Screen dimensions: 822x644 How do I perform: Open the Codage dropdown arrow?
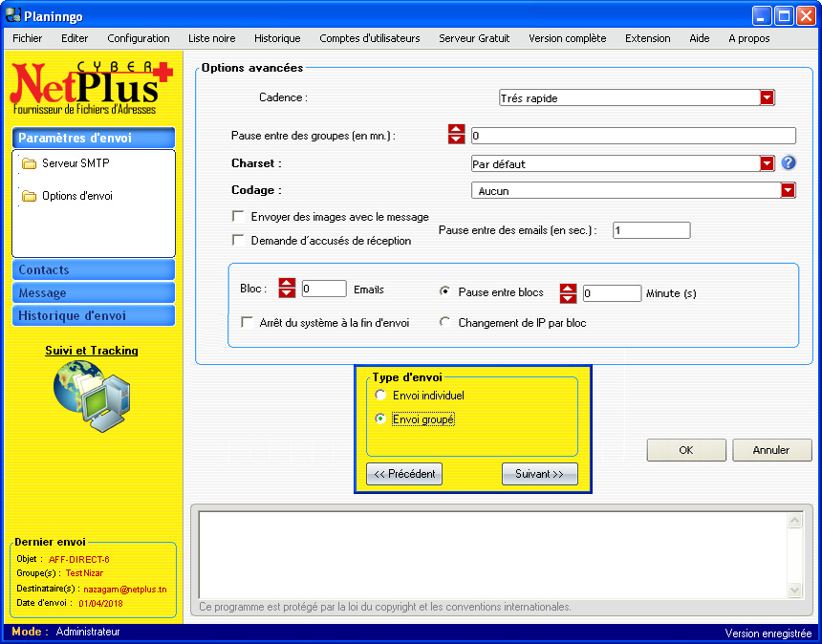click(788, 190)
